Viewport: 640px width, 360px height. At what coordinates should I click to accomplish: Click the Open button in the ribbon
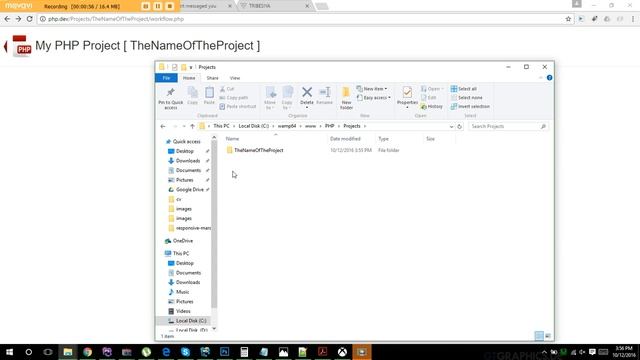point(432,89)
